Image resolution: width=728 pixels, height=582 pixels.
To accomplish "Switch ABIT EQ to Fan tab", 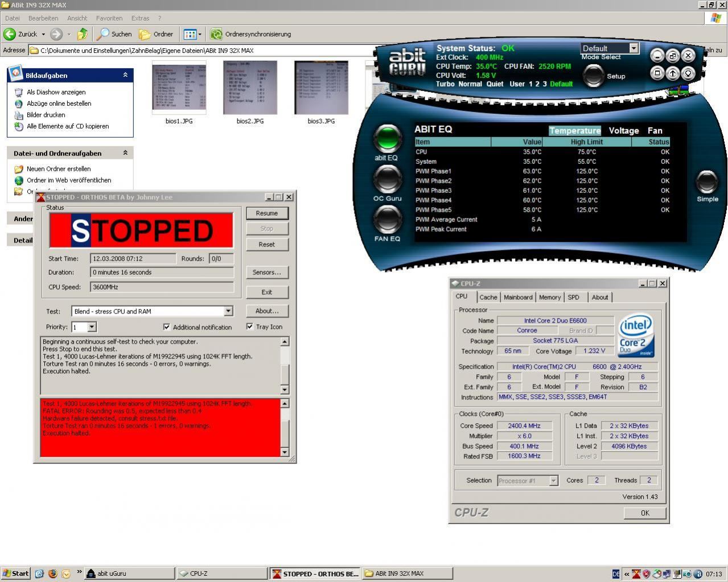I will tap(655, 131).
